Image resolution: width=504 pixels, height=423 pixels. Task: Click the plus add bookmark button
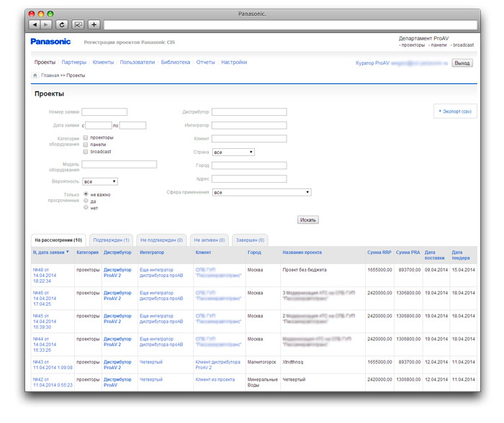94,24
